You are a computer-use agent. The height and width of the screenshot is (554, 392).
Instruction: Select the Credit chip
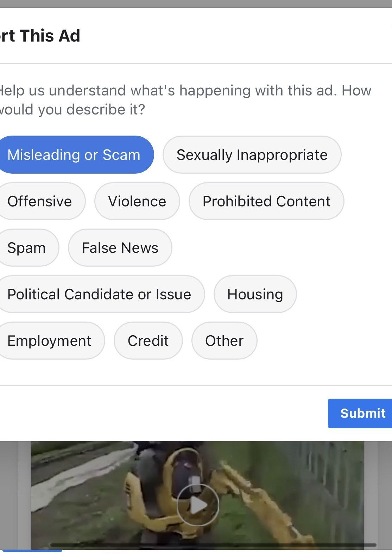pyautogui.click(x=148, y=341)
